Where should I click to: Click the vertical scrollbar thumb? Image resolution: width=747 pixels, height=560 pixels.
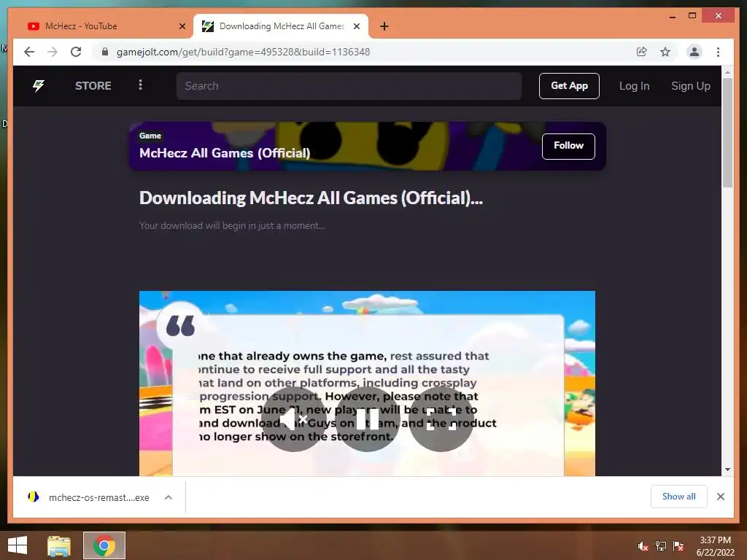point(727,133)
